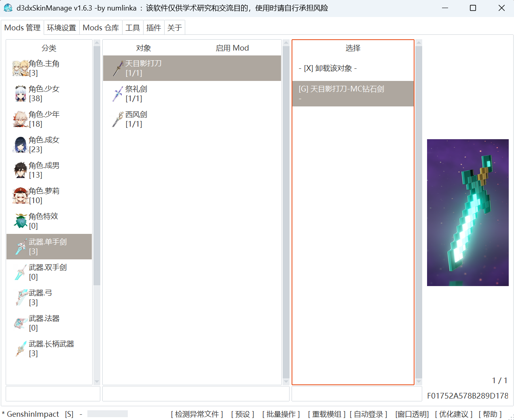The width and height of the screenshot is (514, 420).
Task: Select the [G] 天目影打刀-MC钻石剑 mod entry
Action: point(353,94)
